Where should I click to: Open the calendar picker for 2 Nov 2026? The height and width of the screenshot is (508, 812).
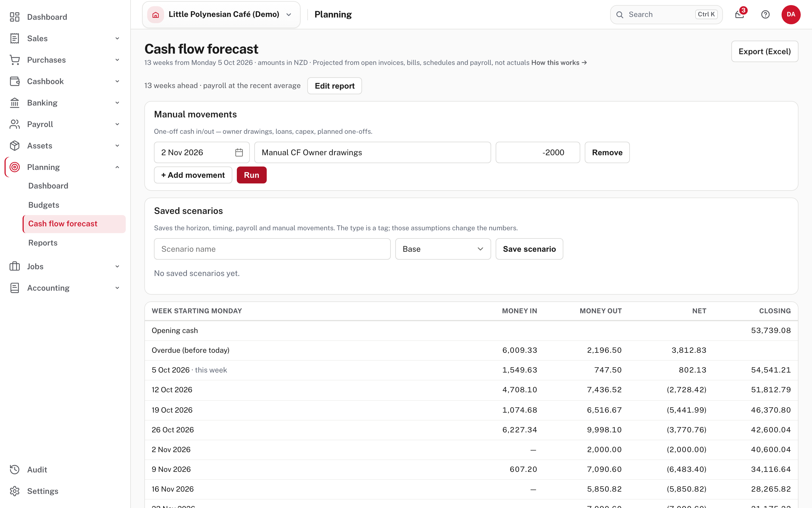point(239,152)
